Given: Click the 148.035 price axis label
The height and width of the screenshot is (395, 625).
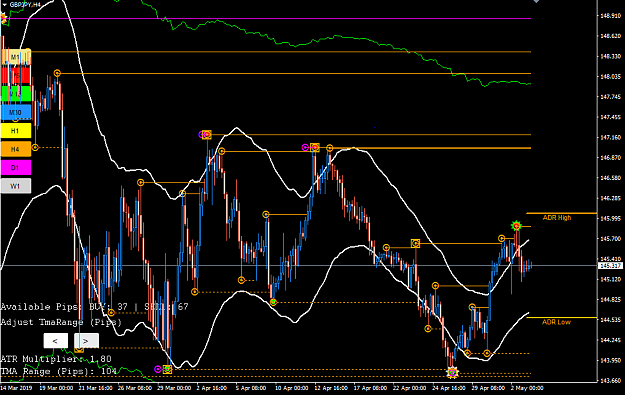Looking at the screenshot, I should point(610,77).
